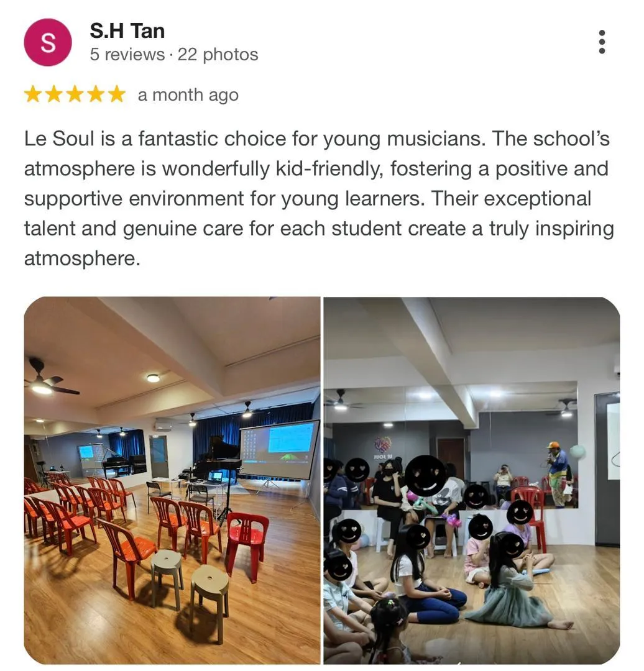Click the first yellow rating star
Screen dimensions: 644x671
pos(33,94)
